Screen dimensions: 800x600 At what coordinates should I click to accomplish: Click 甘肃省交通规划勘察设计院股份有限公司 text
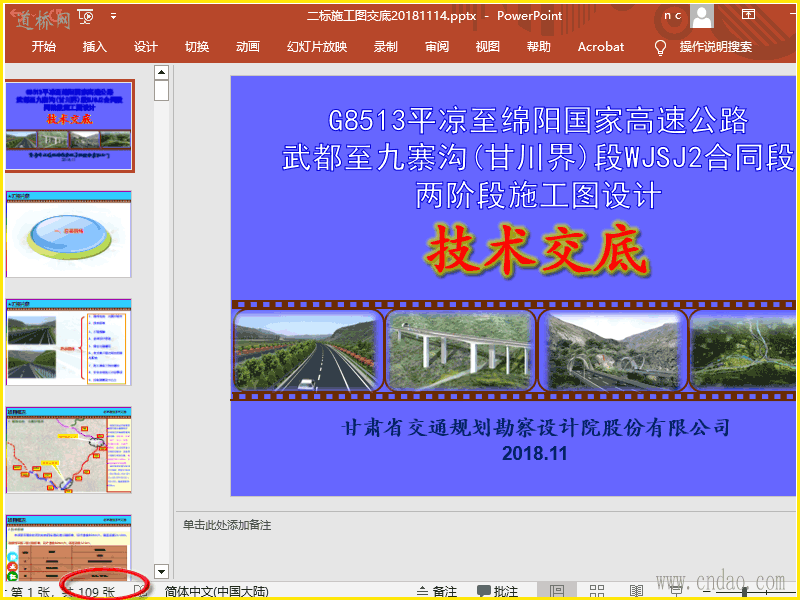[x=536, y=428]
